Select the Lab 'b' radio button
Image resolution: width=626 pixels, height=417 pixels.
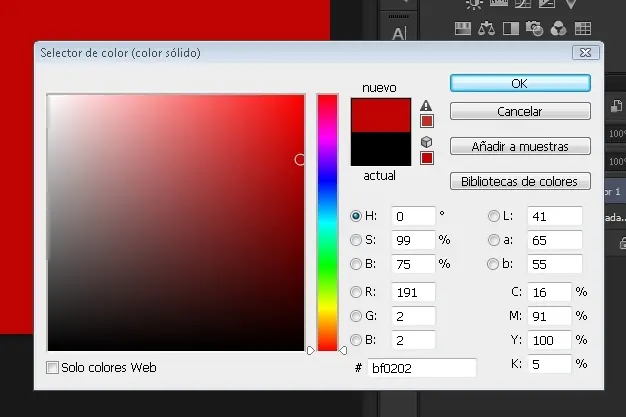pyautogui.click(x=493, y=264)
